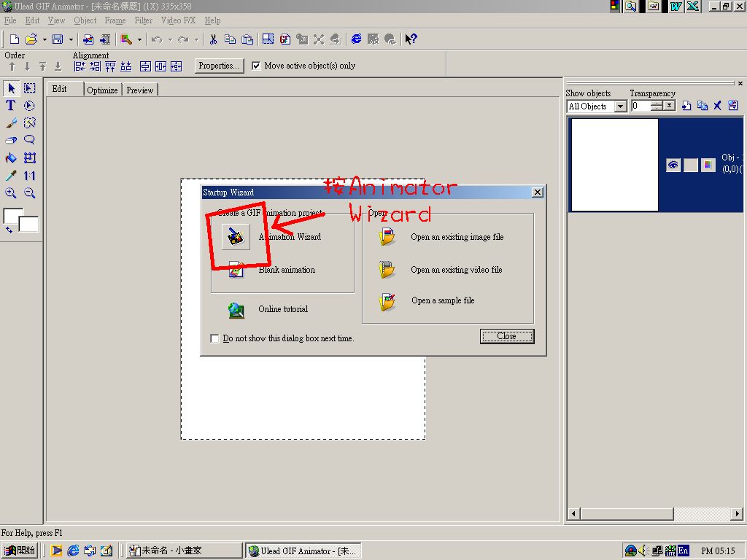
Task: Click the Preview in Internet Explorer icon
Action: tap(356, 39)
